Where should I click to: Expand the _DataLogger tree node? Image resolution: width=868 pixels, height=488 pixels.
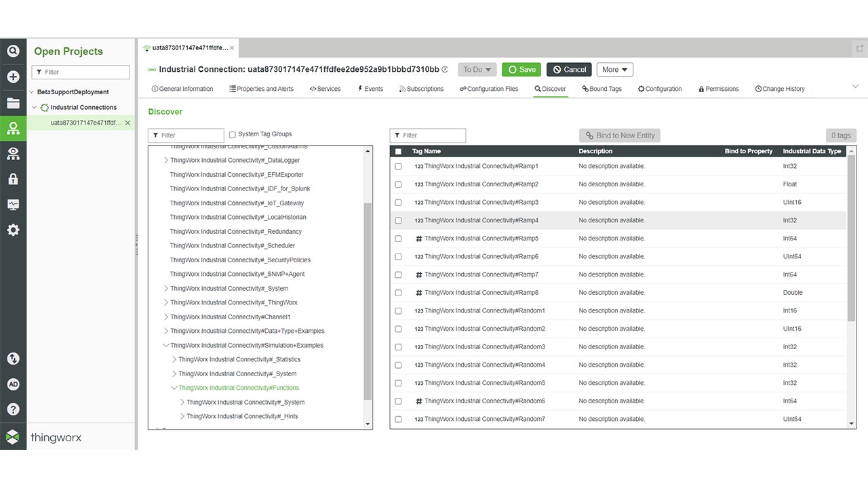(x=166, y=161)
